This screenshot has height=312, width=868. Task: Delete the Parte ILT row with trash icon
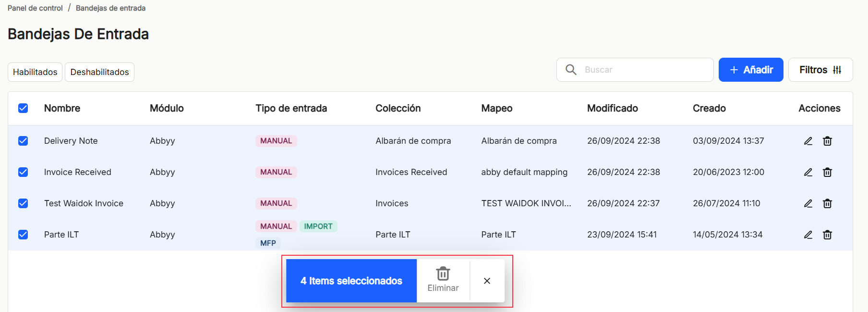827,235
